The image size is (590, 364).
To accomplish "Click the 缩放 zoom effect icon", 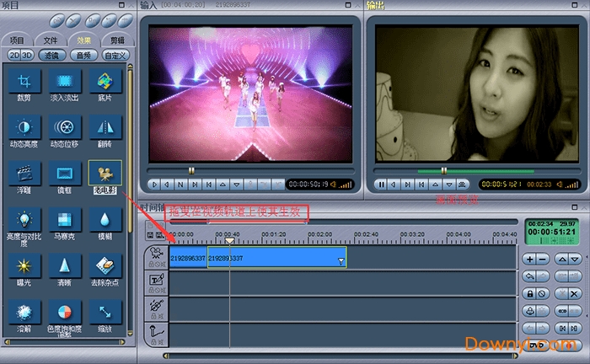I will click(x=105, y=313).
